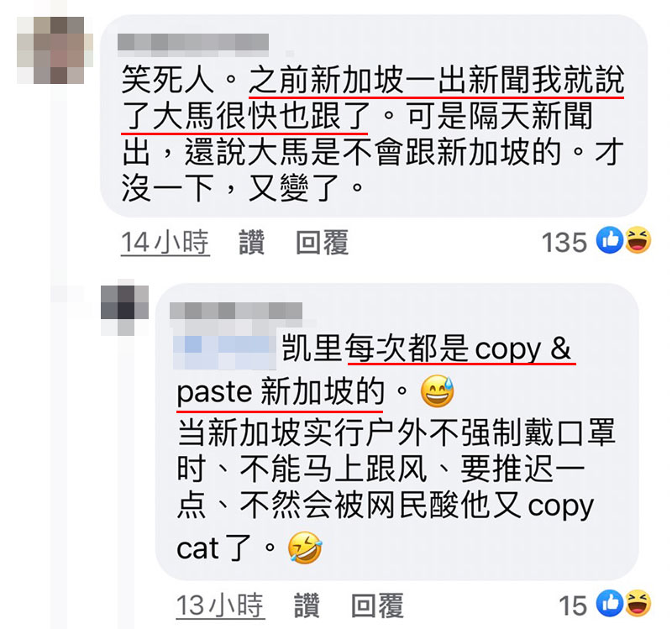Click the reply author's blurred name
The image size is (672, 629).
click(236, 311)
